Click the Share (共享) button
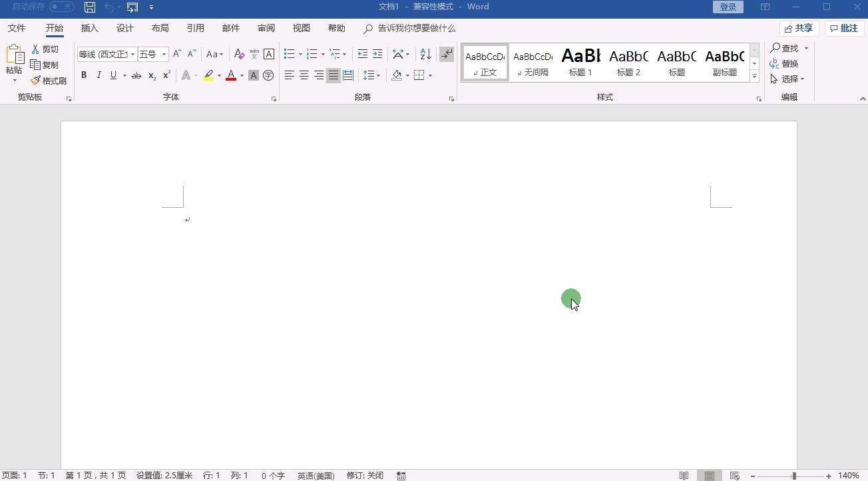Viewport: 868px width, 481px height. click(799, 28)
